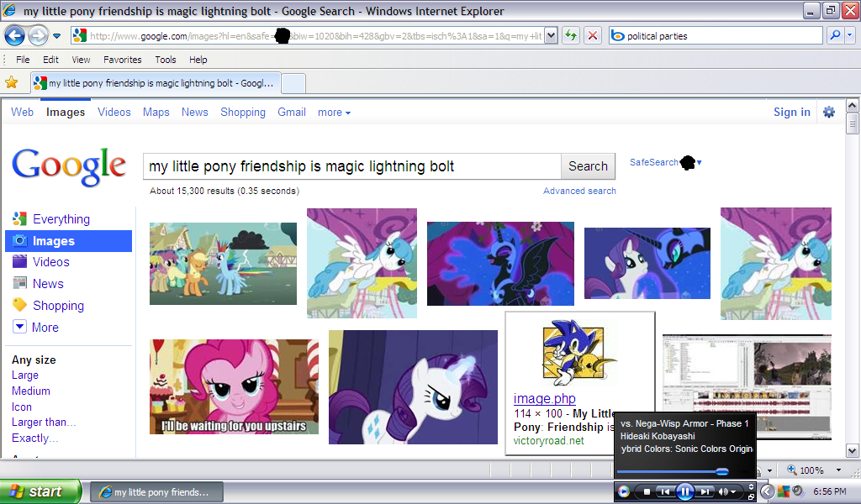Image resolution: width=861 pixels, height=504 pixels.
Task: Open the Favorites star icon
Action: pos(12,82)
